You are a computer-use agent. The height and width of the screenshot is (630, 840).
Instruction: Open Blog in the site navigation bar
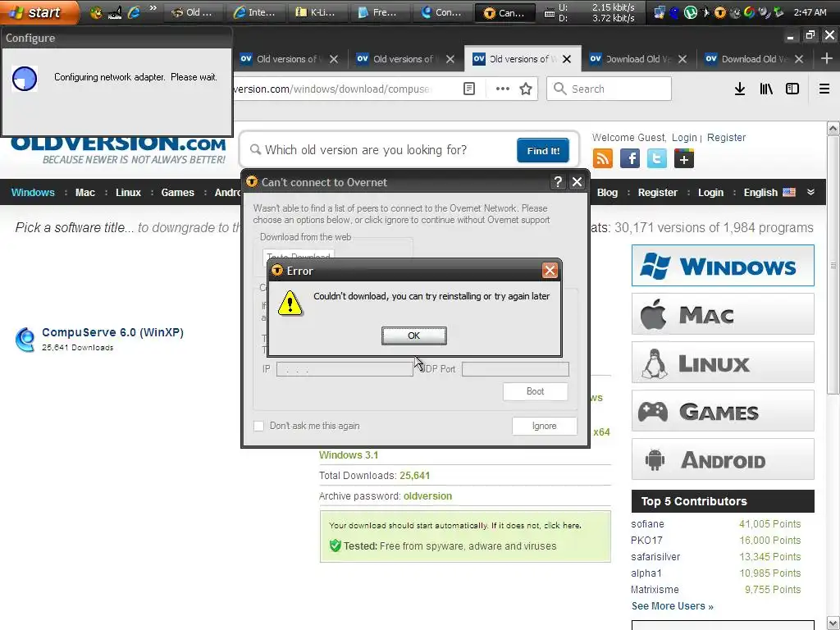[607, 192]
